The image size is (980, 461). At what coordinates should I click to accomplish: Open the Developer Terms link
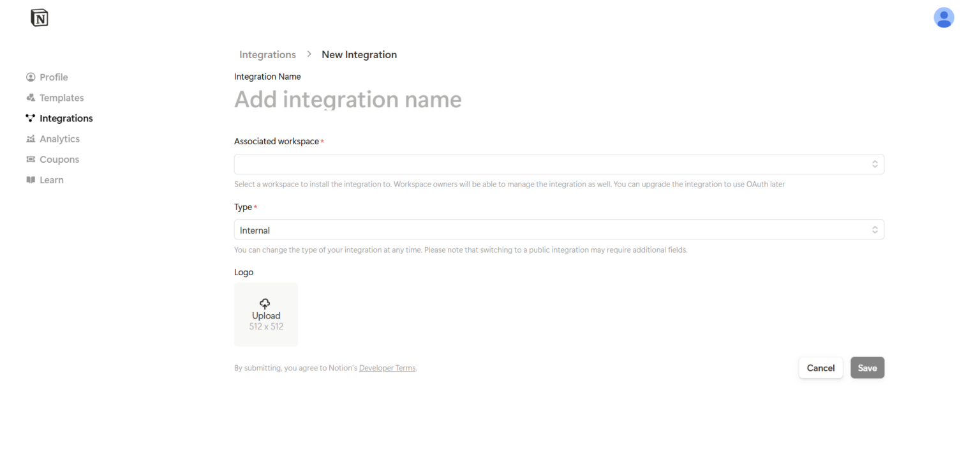pos(387,368)
